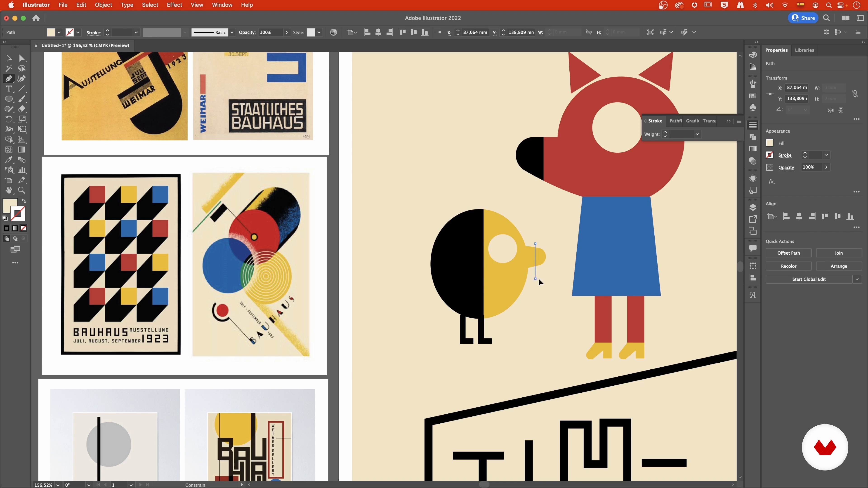Click the Home icon
The image size is (868, 488).
pos(36,18)
